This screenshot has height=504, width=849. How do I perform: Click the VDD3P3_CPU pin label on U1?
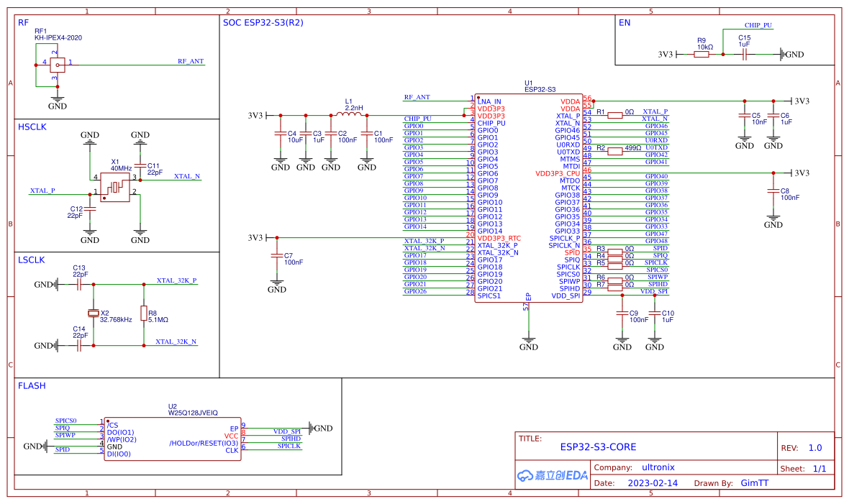pos(558,174)
